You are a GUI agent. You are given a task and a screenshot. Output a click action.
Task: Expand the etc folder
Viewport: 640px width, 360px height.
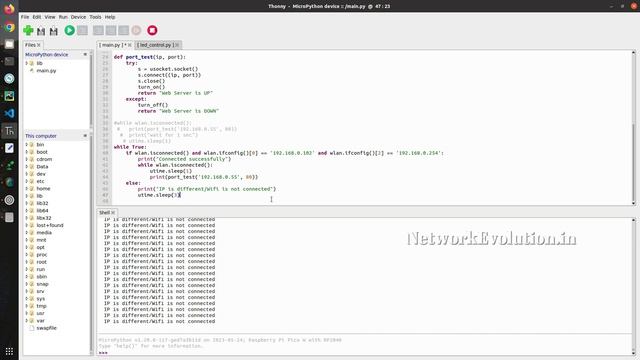[27, 181]
